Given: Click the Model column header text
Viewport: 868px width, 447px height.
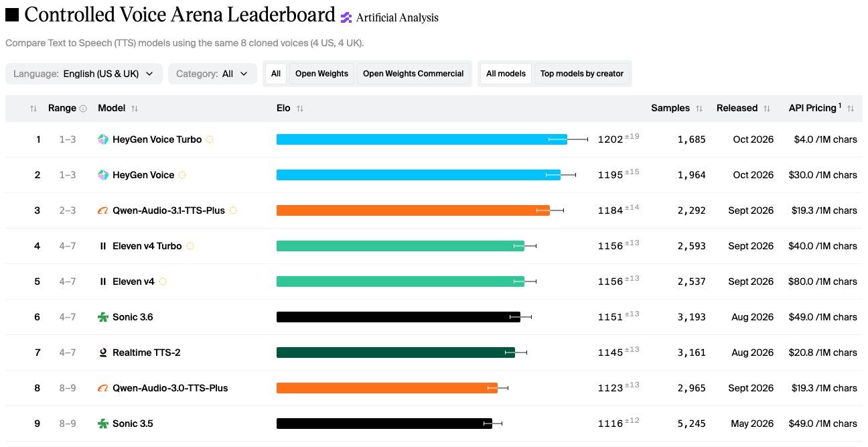Looking at the screenshot, I should [x=111, y=109].
